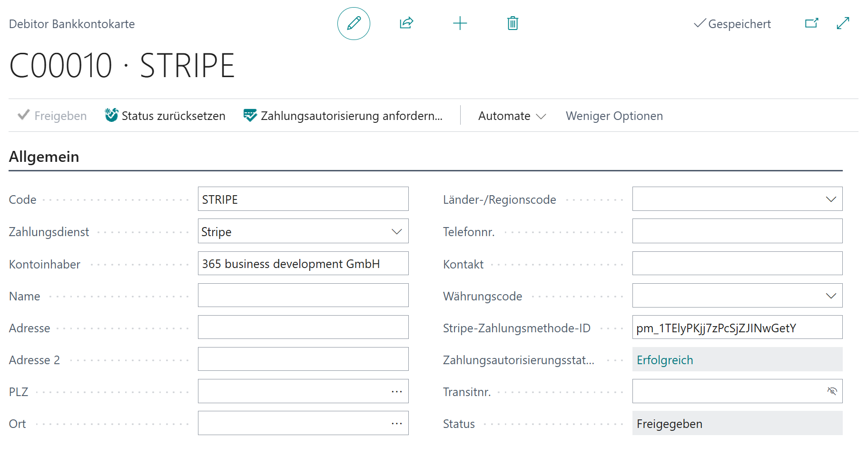
Task: Open PLZ lookup via ellipsis button
Action: click(x=396, y=391)
